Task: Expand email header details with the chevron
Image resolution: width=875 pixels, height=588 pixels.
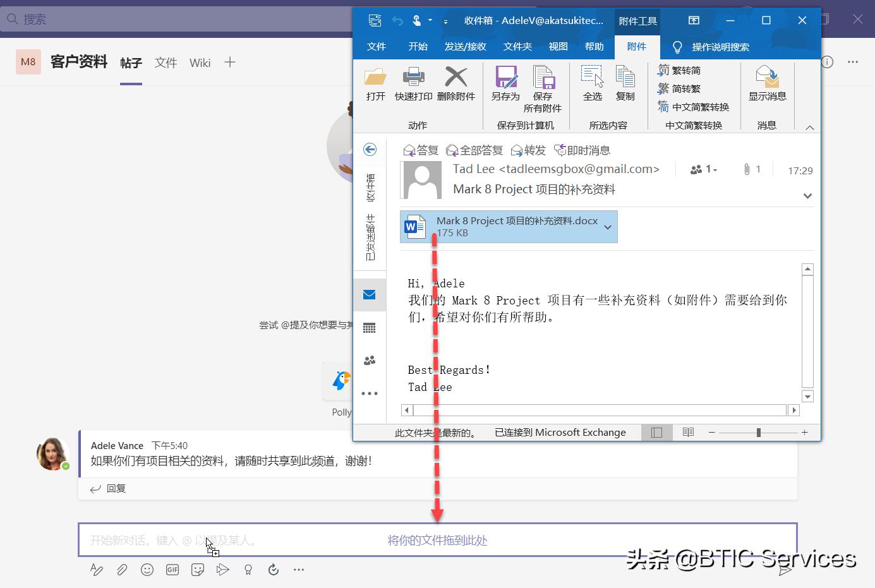Action: [x=807, y=196]
